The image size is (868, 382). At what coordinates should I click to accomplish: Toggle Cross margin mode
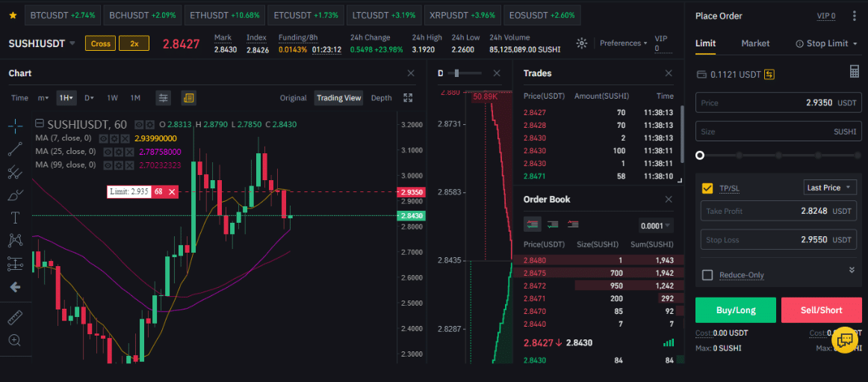100,43
